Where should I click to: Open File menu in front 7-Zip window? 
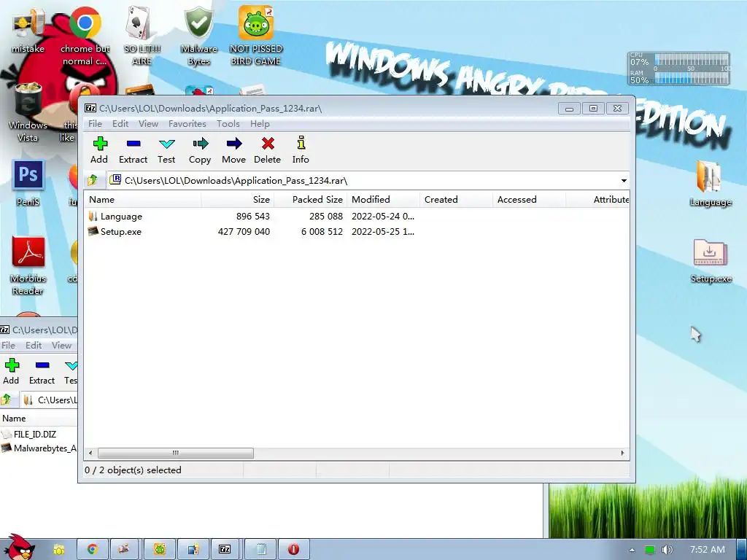click(x=95, y=124)
